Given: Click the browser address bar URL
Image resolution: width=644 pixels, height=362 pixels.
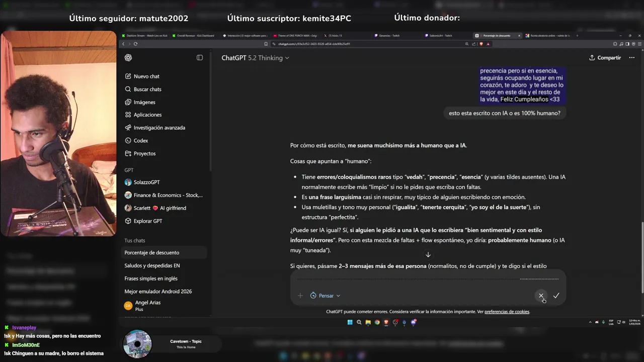Looking at the screenshot, I should pos(314,44).
